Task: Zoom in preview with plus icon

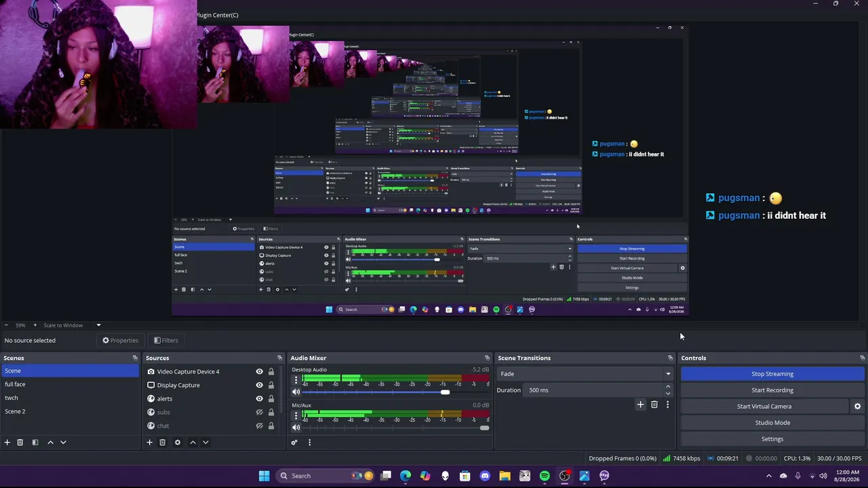Action: pos(35,325)
